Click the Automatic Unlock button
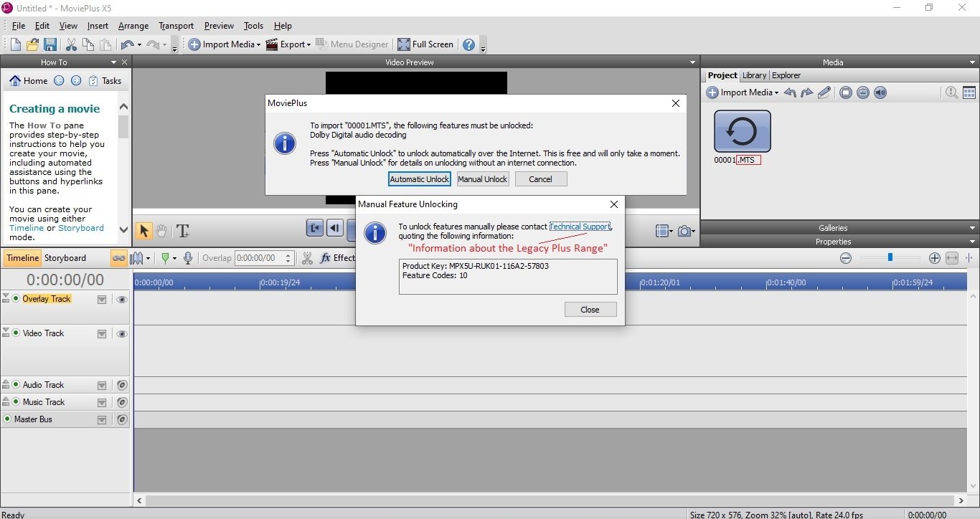Screen dimensions: 980x519 [420, 179]
